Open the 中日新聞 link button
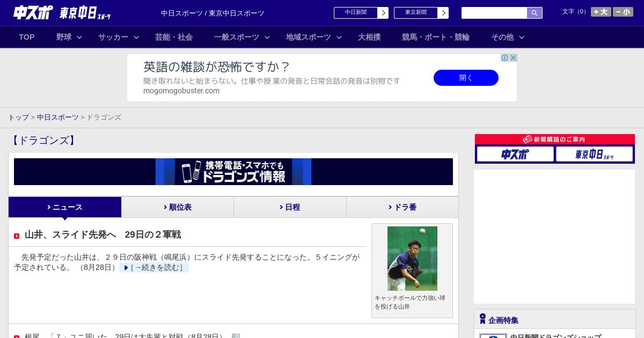 tap(361, 13)
